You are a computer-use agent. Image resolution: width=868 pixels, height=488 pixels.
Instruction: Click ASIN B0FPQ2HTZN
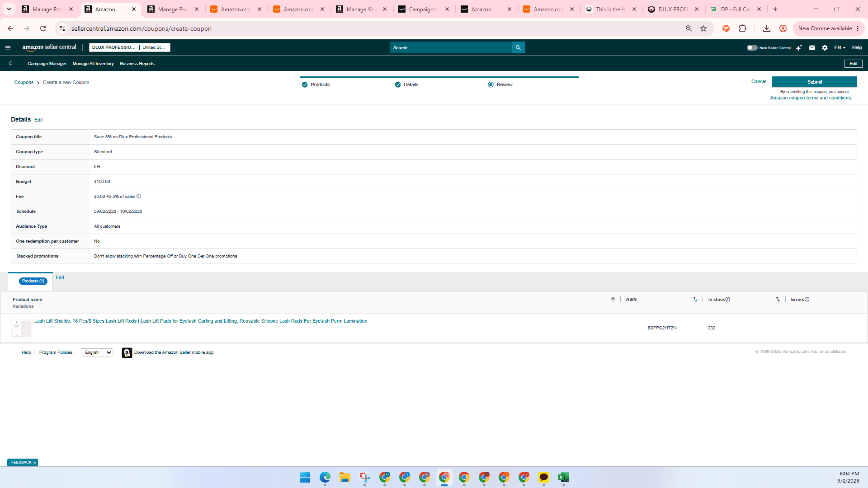coord(662,328)
